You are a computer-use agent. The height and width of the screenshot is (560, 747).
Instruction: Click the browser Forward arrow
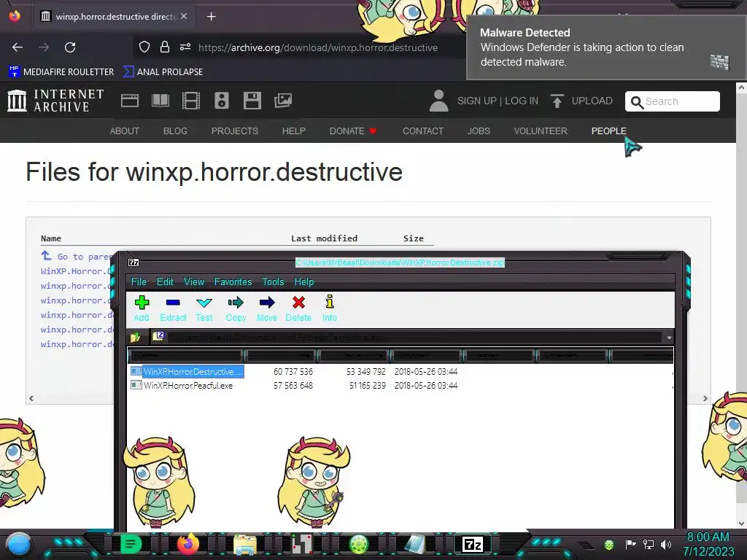44,47
